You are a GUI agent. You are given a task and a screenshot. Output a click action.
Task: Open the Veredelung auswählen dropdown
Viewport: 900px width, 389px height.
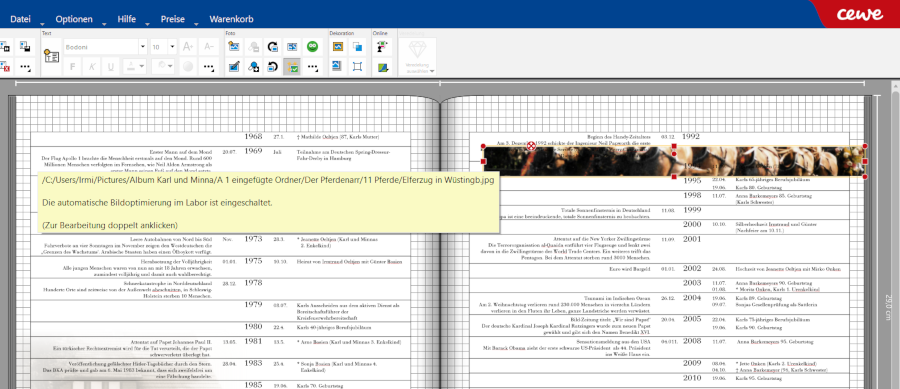417,57
